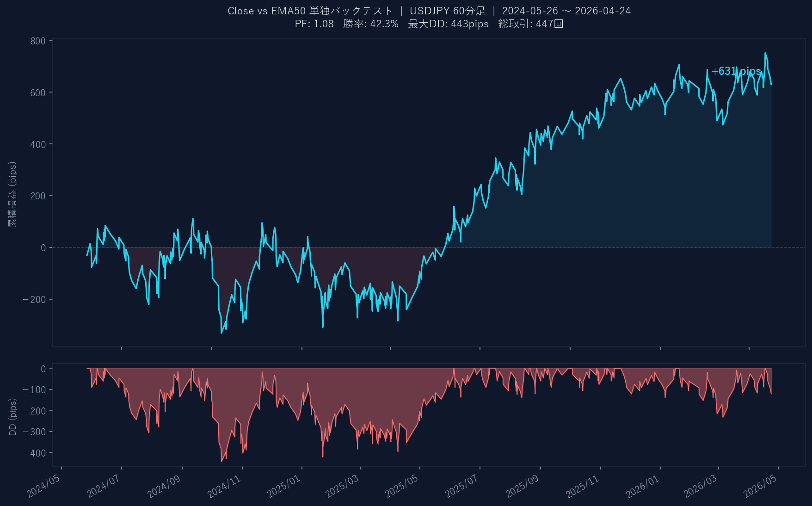The width and height of the screenshot is (812, 506).
Task: Select the 2024/11 x-axis date label
Action: pos(224,487)
